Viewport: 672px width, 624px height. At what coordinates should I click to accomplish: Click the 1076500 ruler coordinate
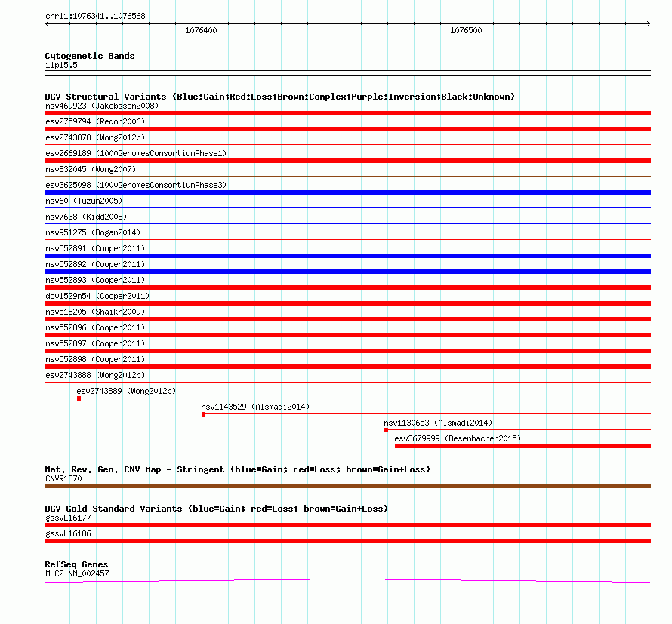point(466,30)
